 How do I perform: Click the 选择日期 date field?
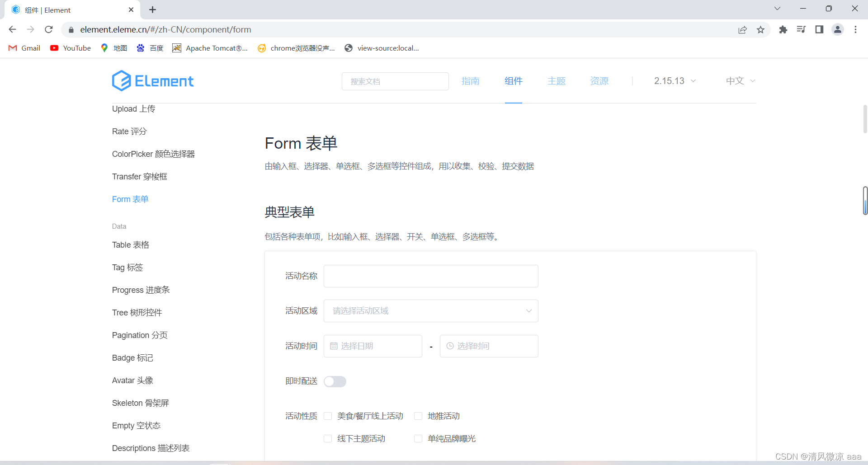point(373,346)
